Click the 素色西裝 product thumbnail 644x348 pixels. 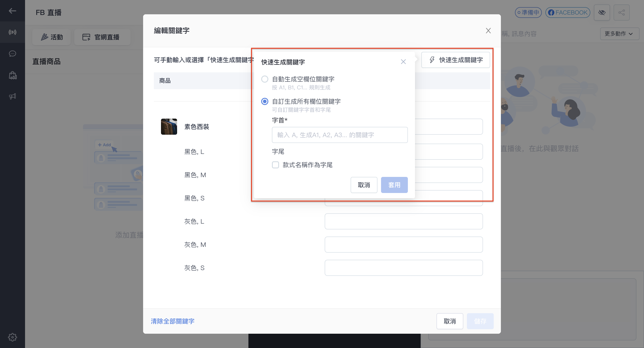click(169, 127)
